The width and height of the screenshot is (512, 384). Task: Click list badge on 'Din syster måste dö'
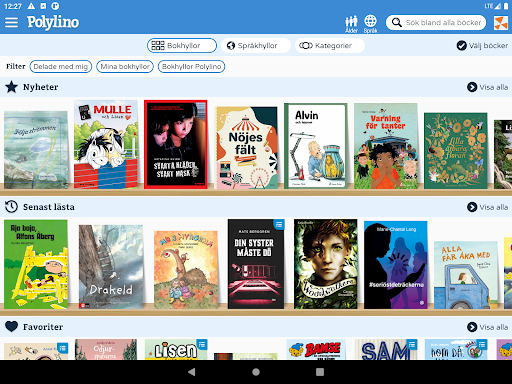[279, 224]
